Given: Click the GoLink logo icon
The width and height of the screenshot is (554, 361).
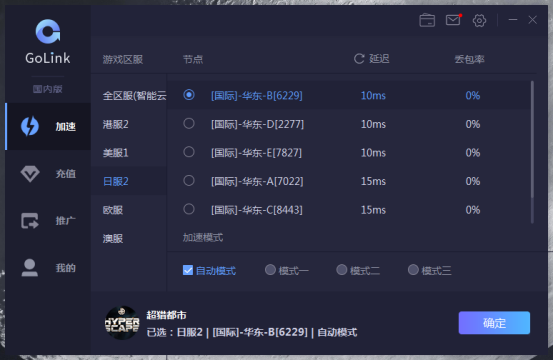Looking at the screenshot, I should click(48, 32).
